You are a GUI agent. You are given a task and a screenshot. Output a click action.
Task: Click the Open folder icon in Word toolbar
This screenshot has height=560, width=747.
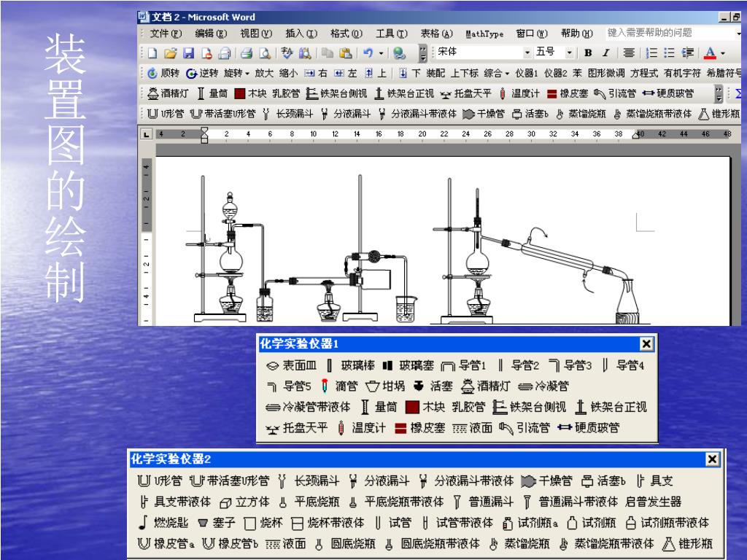tap(170, 52)
